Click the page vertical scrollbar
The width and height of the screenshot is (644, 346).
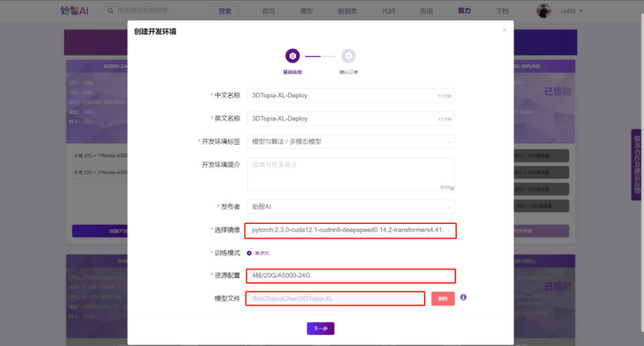click(x=642, y=173)
